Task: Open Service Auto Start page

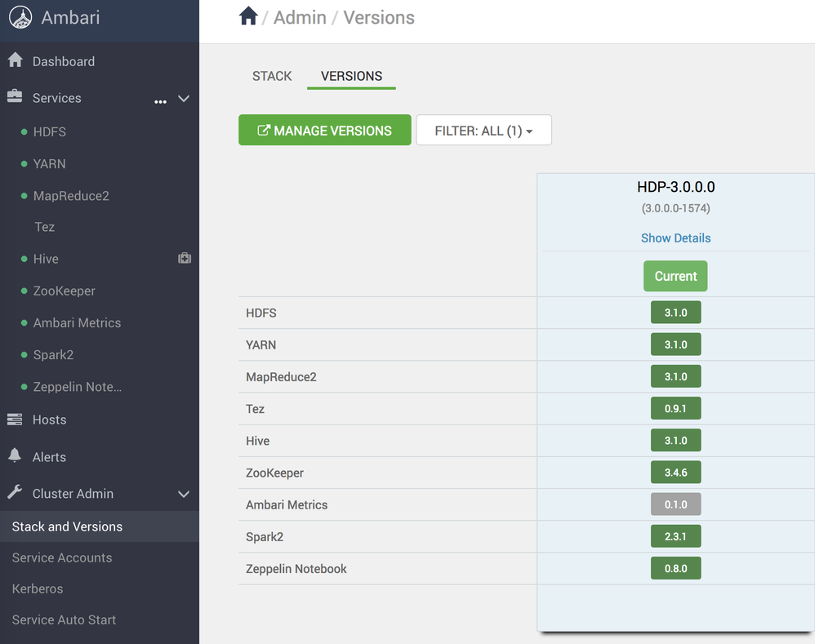Action: (x=64, y=620)
